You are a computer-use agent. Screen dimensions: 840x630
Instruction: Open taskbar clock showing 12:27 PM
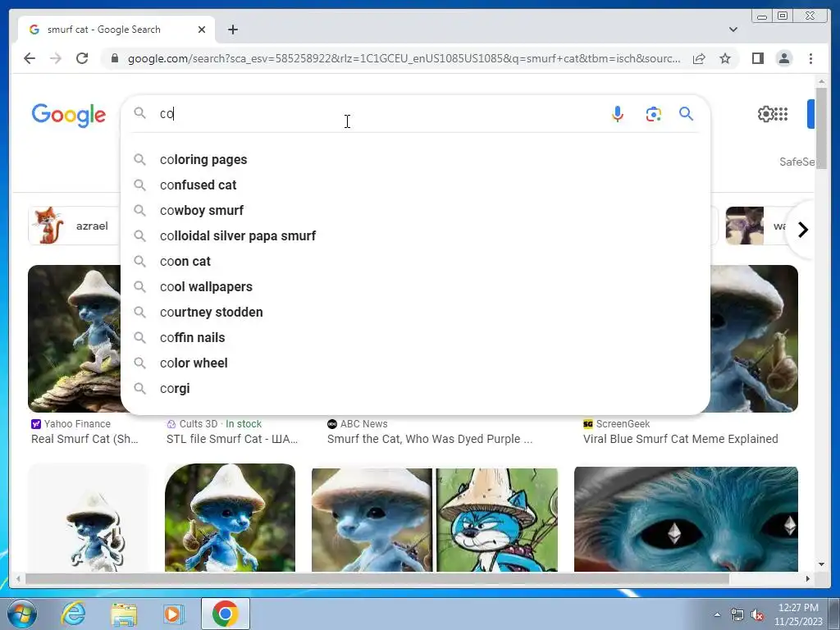point(798,614)
